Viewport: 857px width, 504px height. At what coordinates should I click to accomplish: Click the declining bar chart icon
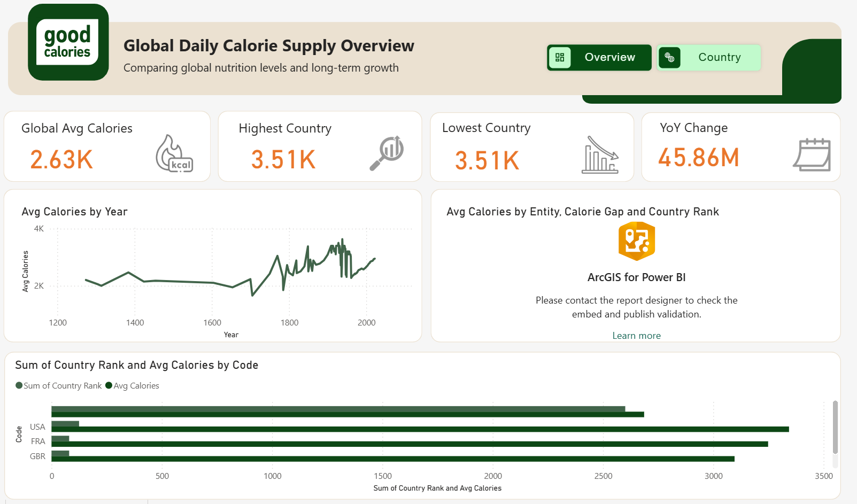coord(600,154)
